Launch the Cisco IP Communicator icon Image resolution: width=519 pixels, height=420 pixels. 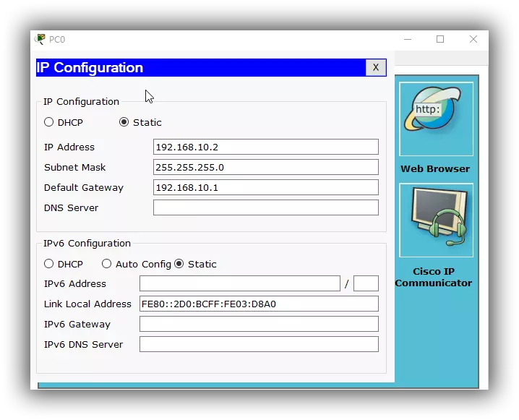(x=436, y=220)
